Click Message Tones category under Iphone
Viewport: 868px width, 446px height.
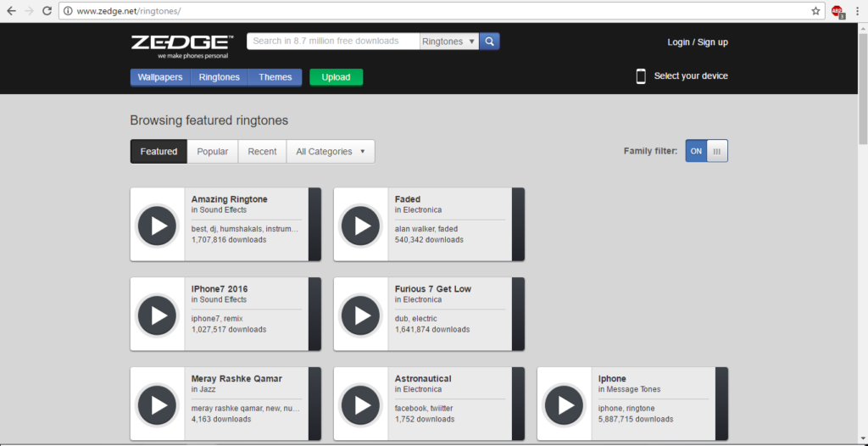point(633,389)
